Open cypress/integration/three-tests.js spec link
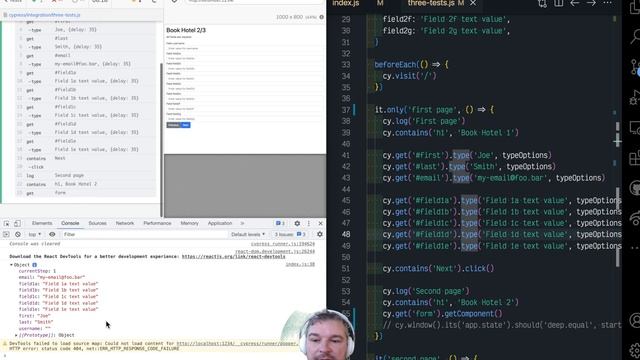 pos(44,15)
